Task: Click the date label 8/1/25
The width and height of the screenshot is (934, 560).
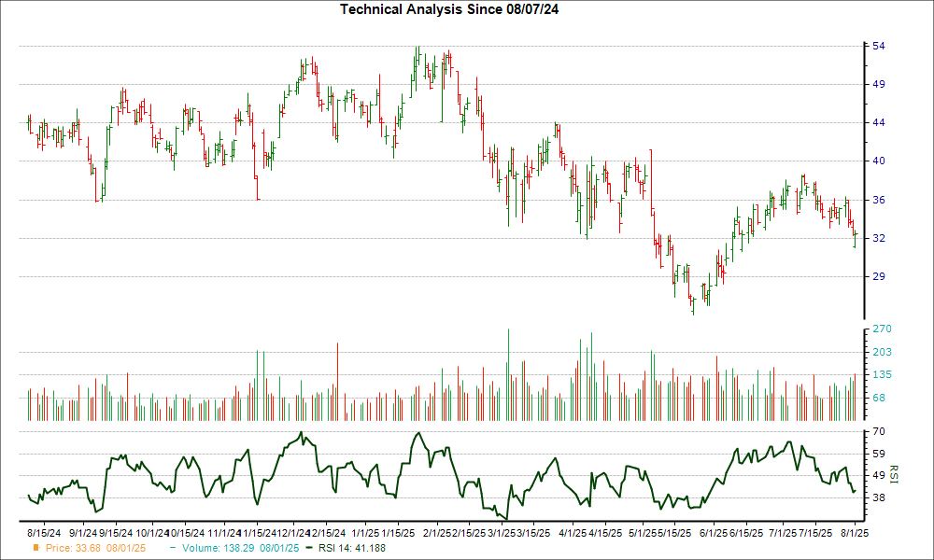Action: coord(855,533)
